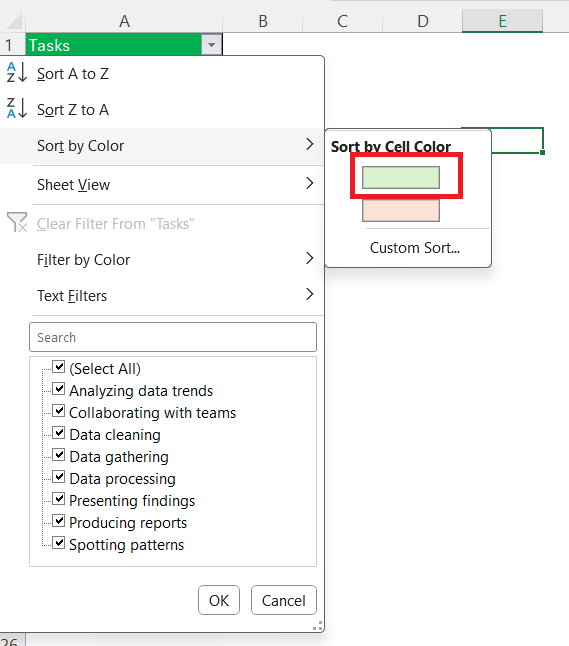Sort by the light orange cell color
This screenshot has height=646, width=569.
click(401, 211)
